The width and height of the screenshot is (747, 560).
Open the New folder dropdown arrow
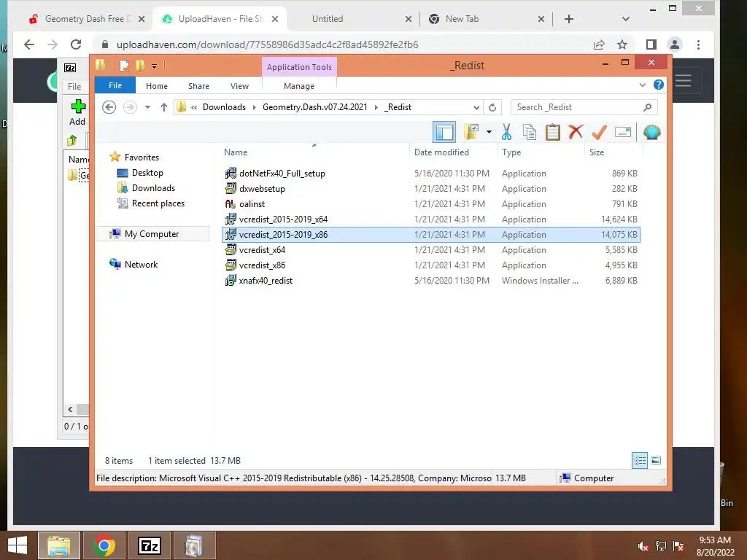pos(489,132)
